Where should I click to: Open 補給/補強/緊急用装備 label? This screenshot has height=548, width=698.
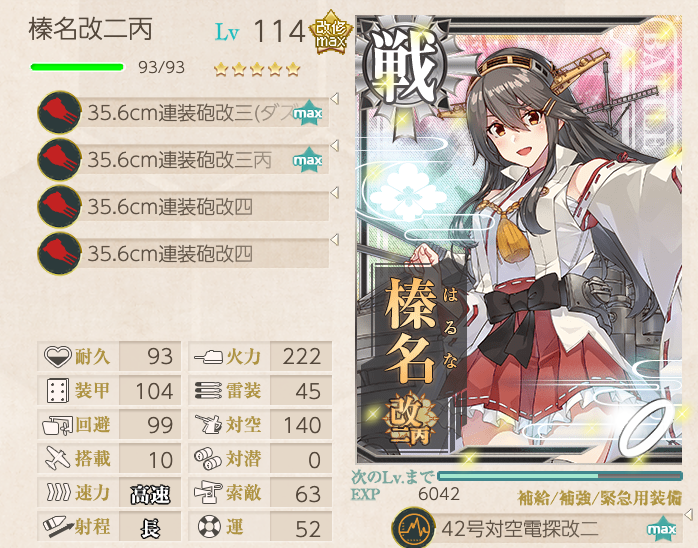coord(600,498)
